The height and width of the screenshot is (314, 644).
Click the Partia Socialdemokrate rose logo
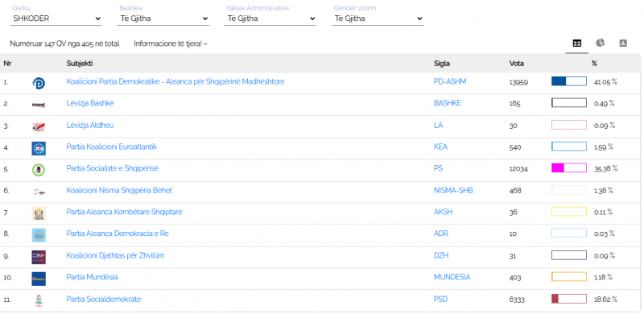(x=39, y=301)
